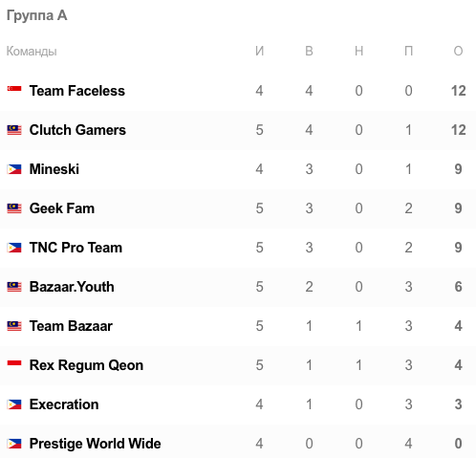Click the Команды column header
The width and height of the screenshot is (476, 458).
pyautogui.click(x=32, y=52)
